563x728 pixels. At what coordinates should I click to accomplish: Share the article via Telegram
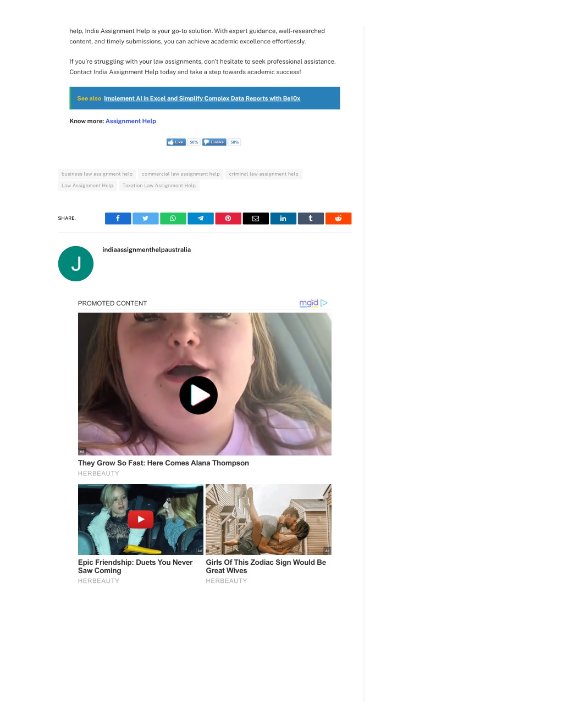[x=201, y=219]
